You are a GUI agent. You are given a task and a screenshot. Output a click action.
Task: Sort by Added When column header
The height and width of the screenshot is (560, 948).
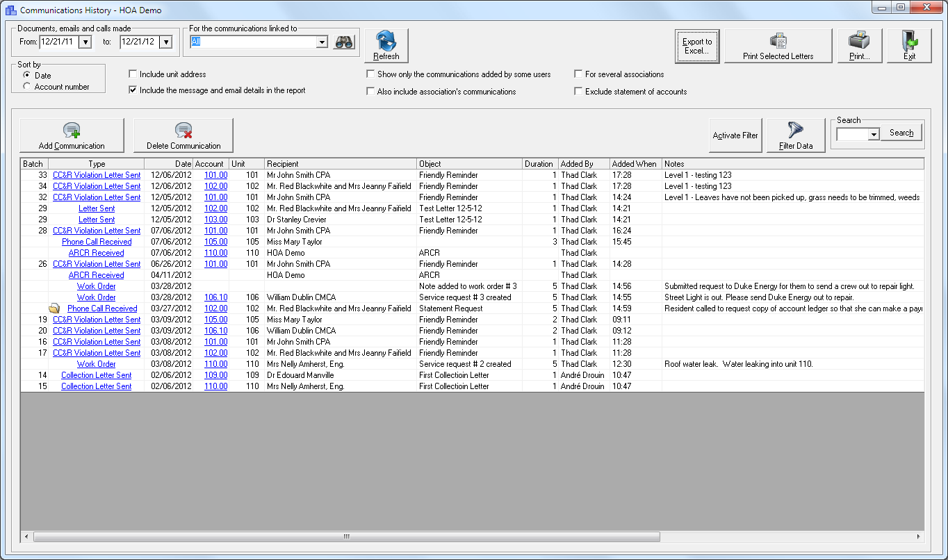(635, 164)
